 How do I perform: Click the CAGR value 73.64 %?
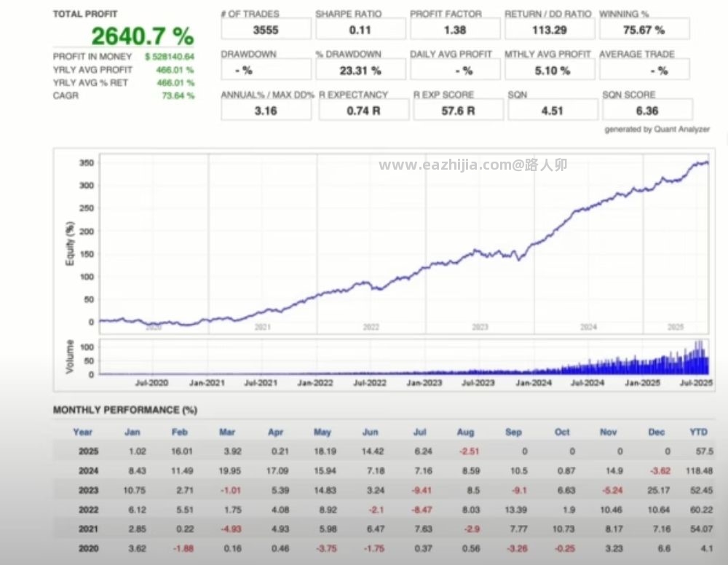[178, 95]
